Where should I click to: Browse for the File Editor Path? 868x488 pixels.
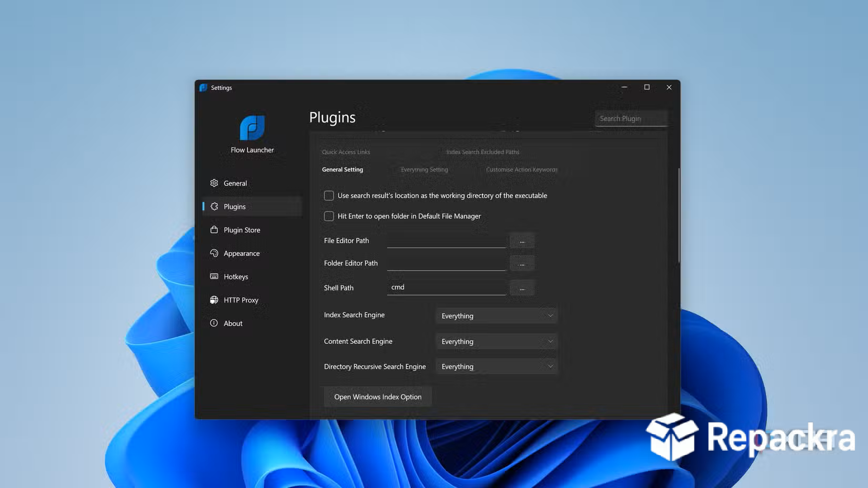click(522, 241)
